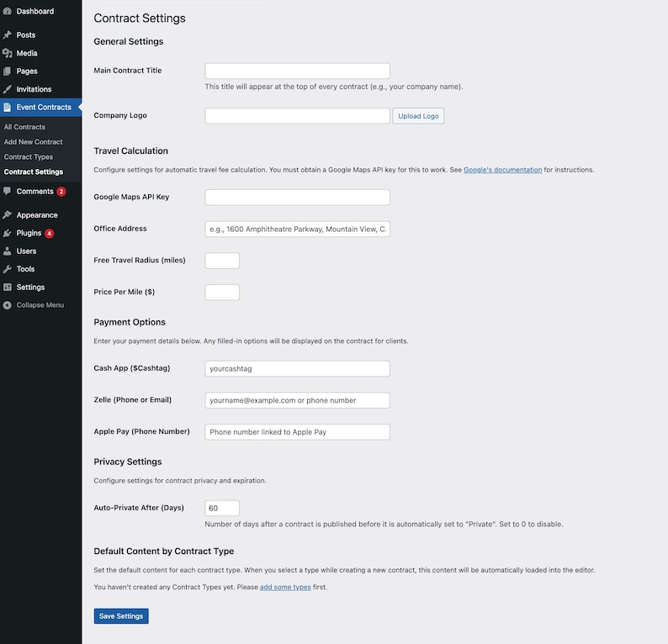Click the Dashboard gauge icon
Image resolution: width=668 pixels, height=644 pixels.
pyautogui.click(x=8, y=12)
